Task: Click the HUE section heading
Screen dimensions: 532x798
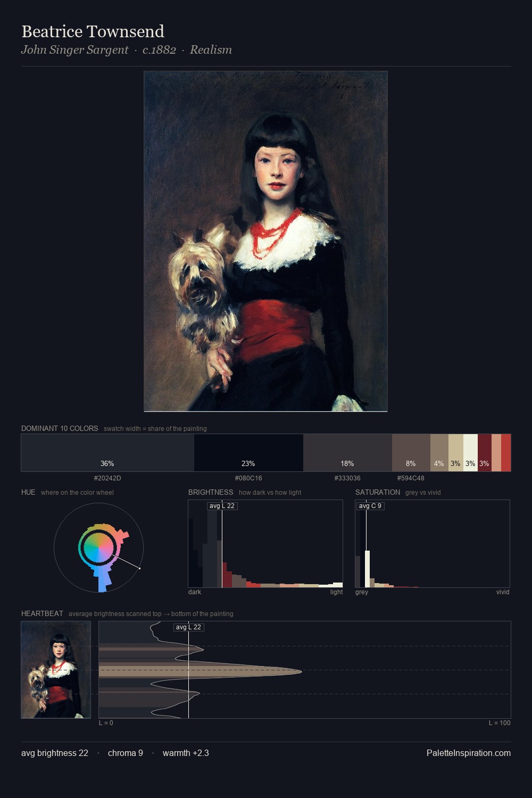Action: [28, 492]
